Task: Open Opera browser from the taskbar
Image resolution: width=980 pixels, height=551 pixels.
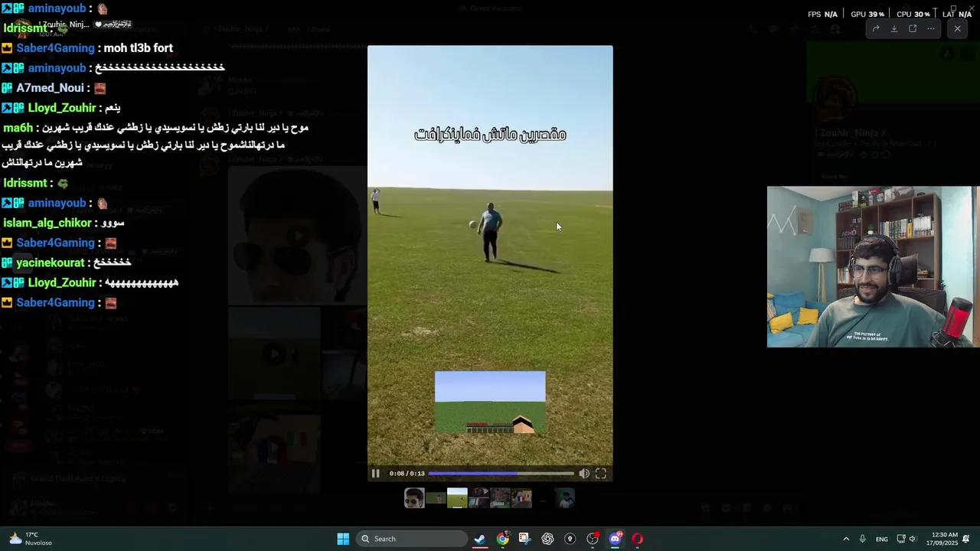Action: [638, 539]
